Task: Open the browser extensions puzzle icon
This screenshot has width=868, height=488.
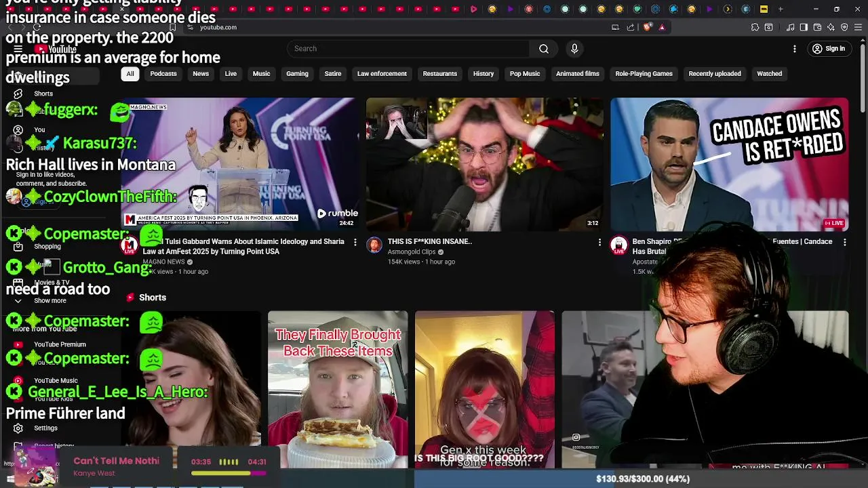Action: (755, 27)
